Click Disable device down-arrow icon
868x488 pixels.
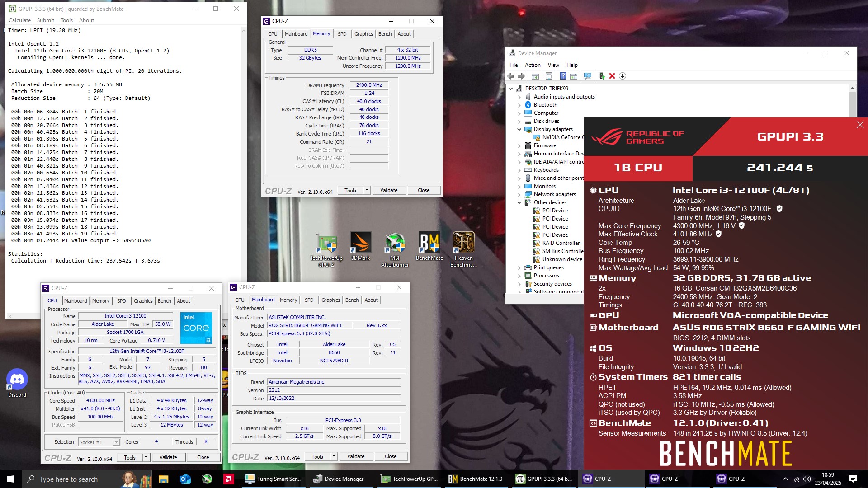pos(623,76)
